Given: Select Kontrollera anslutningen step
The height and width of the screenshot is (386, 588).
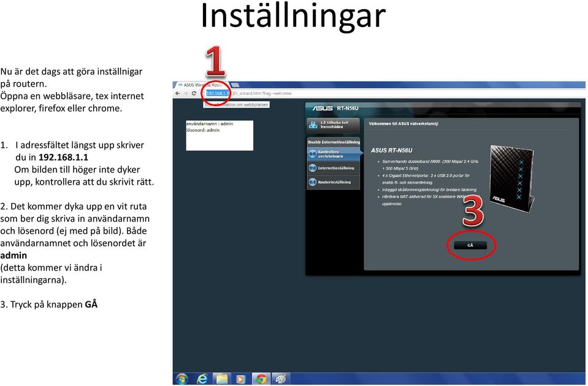Looking at the screenshot, I should [334, 154].
